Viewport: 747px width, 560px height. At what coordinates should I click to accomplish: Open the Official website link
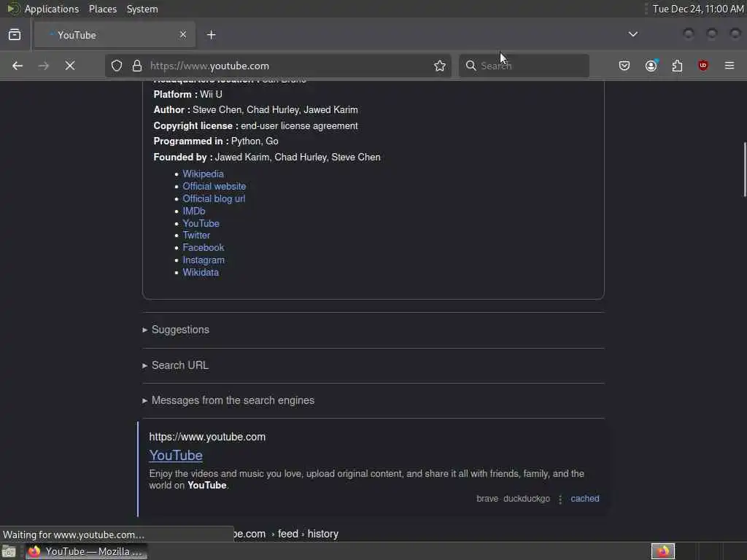(214, 186)
